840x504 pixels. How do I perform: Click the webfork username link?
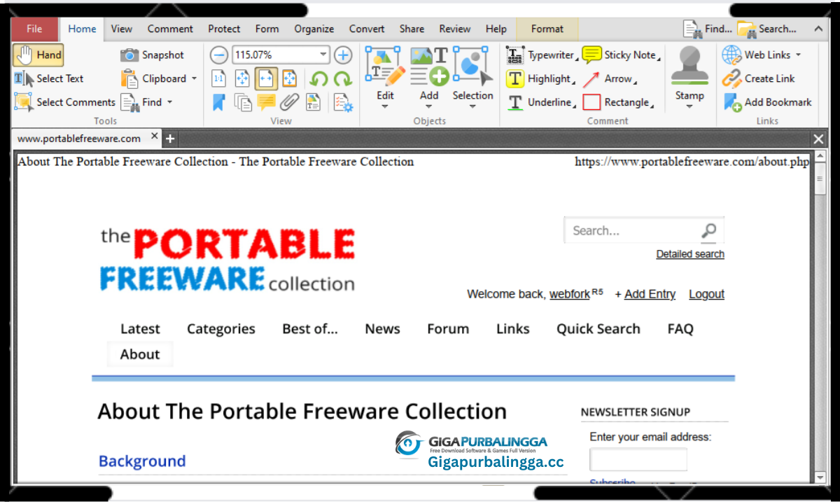(x=570, y=294)
